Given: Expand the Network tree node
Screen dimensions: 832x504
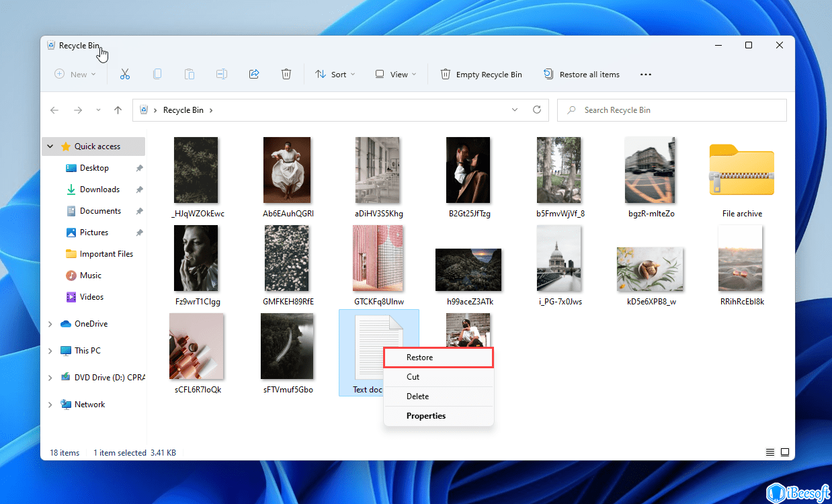Looking at the screenshot, I should pyautogui.click(x=50, y=405).
